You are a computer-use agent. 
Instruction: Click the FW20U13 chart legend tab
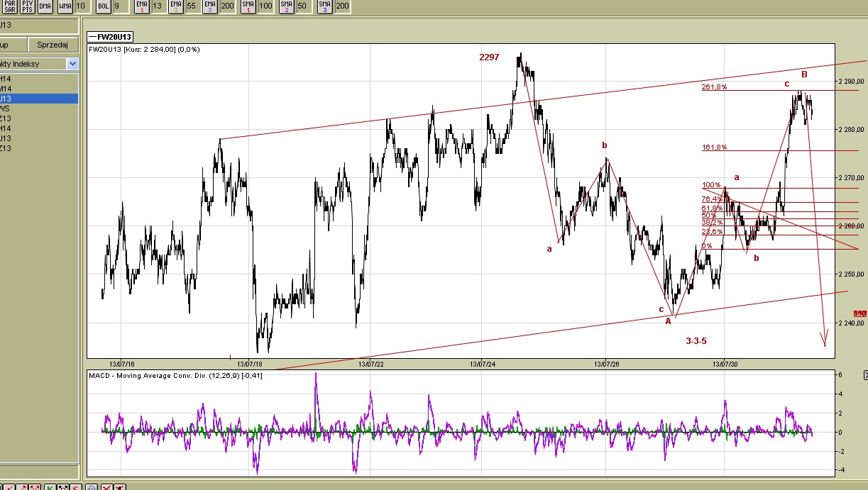pos(110,36)
